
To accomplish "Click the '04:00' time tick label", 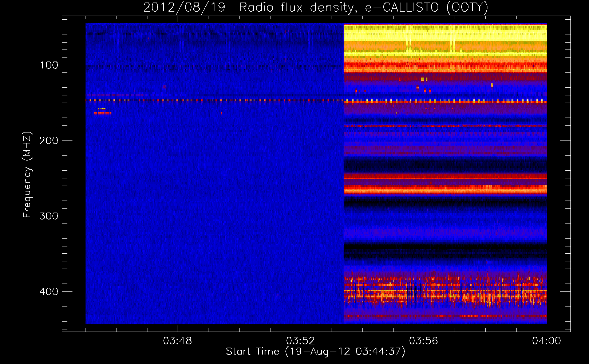I will 547,341.
